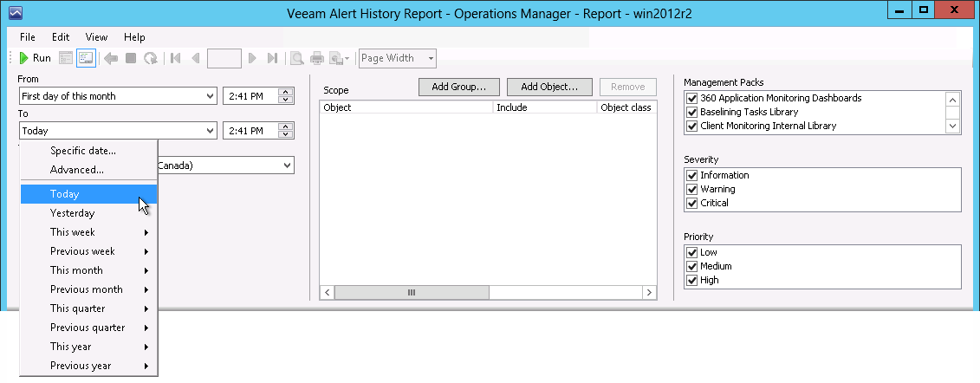Run the report with the green play icon
This screenshot has height=383, width=980.
(x=35, y=58)
